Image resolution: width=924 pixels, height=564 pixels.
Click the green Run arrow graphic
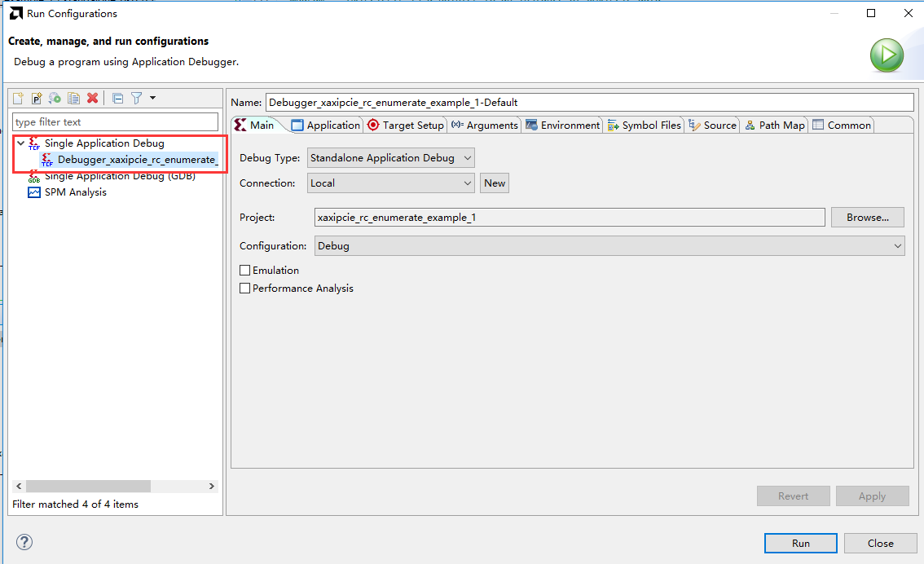tap(887, 55)
